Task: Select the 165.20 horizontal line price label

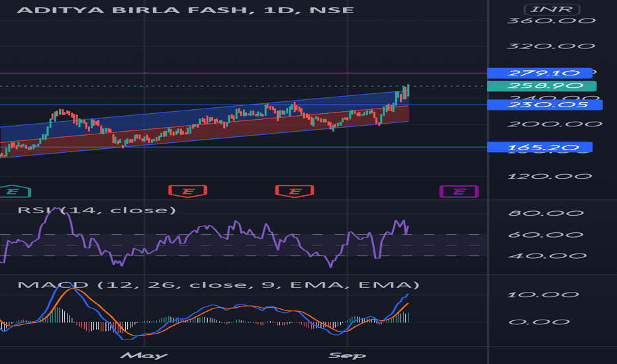Action: (540, 147)
